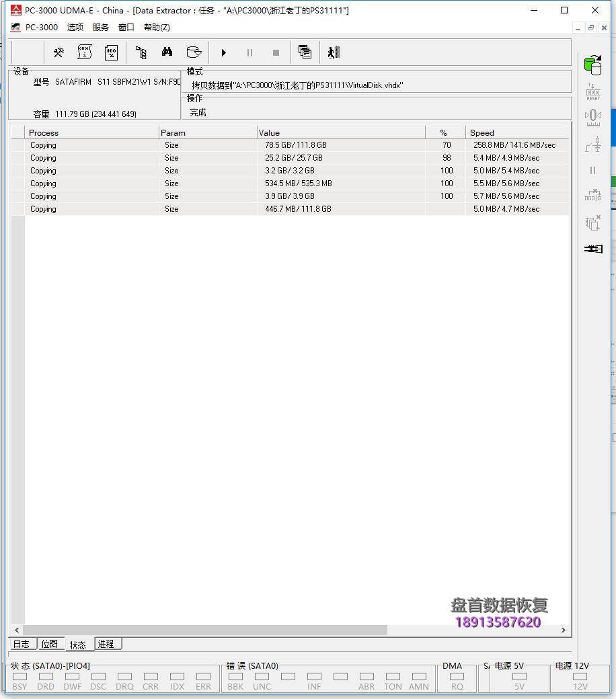Image resolution: width=616 pixels, height=699 pixels.
Task: Start the task with the Play toolbar button
Action: pos(223,52)
